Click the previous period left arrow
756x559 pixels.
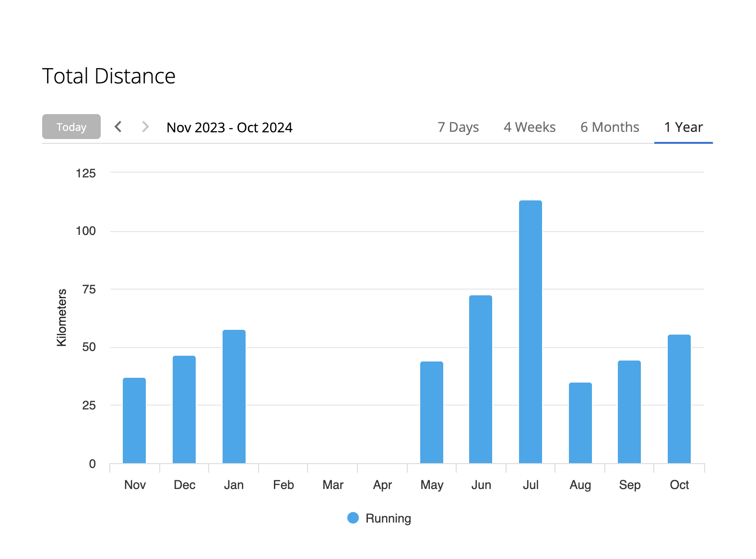tap(118, 127)
